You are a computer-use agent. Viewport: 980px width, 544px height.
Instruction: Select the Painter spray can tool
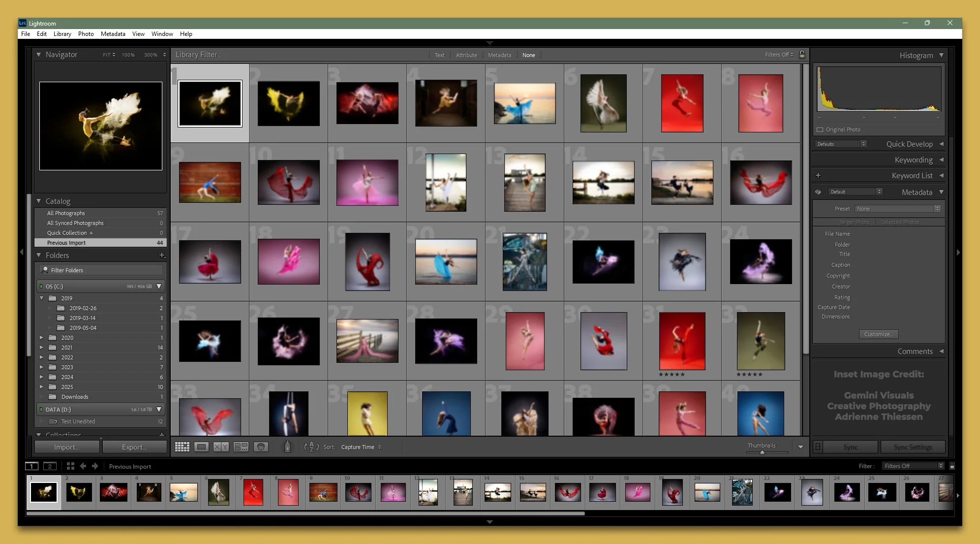(287, 447)
